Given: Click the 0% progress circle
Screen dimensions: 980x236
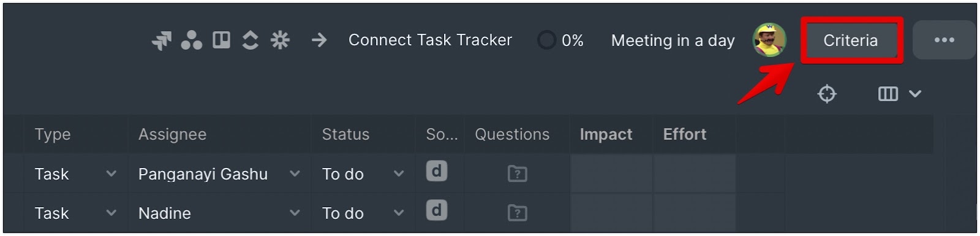Looking at the screenshot, I should pos(546,40).
